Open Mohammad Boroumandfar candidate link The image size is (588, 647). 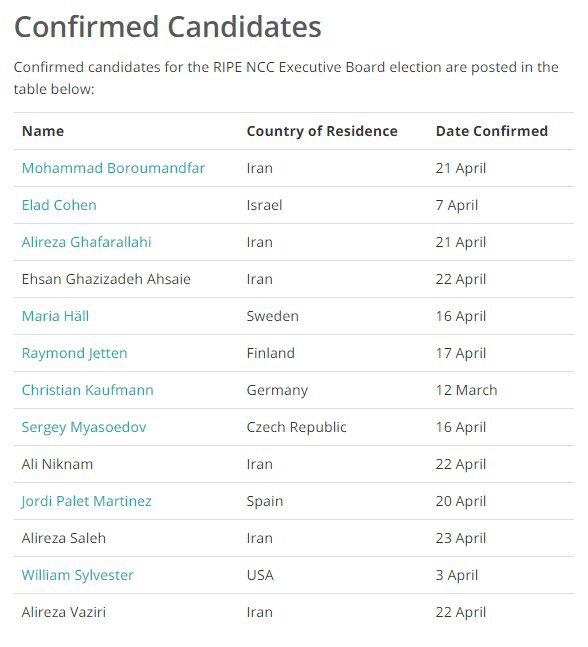113,168
